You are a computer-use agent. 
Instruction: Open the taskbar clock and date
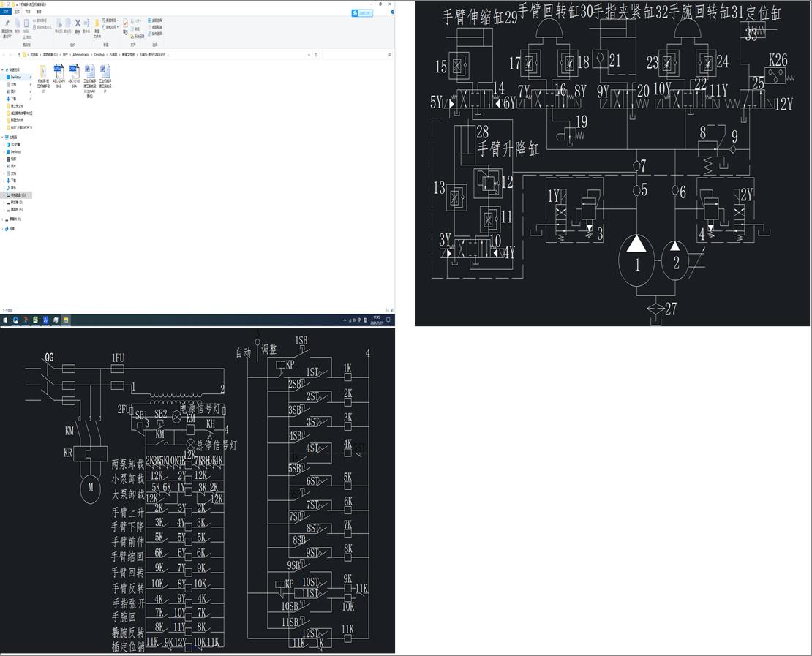tap(376, 320)
